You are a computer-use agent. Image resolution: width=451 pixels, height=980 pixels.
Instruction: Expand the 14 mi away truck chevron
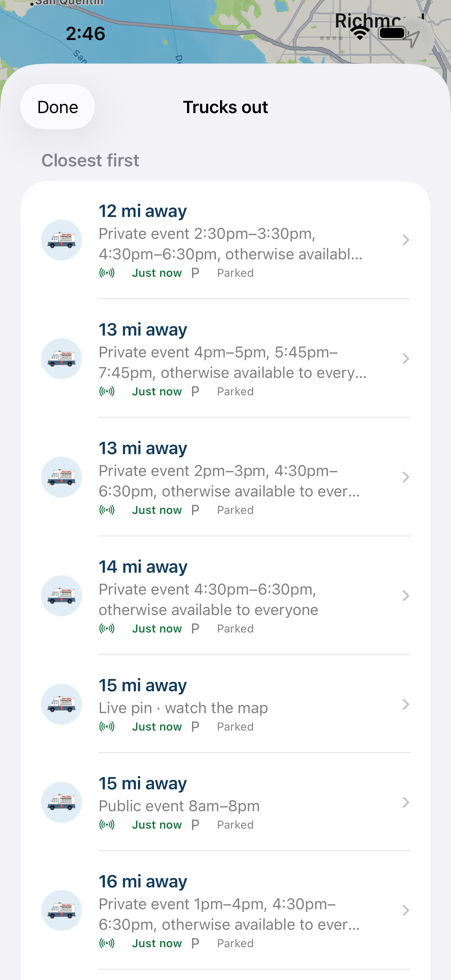[406, 596]
